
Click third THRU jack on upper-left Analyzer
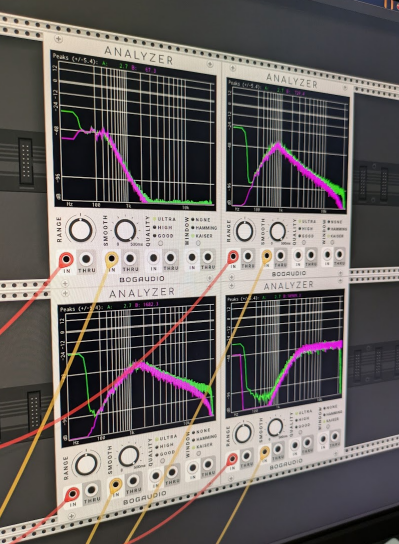[170, 257]
